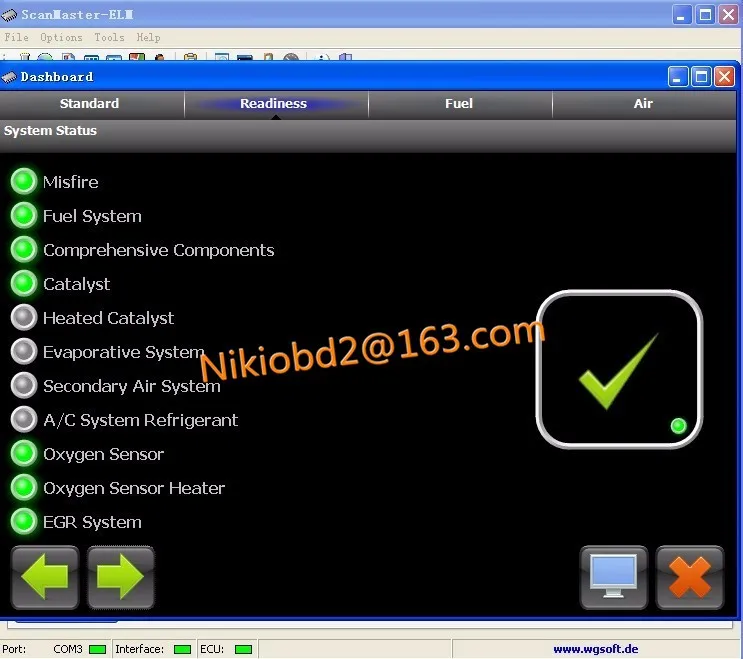The height and width of the screenshot is (659, 743).
Task: Click the Heated Catalyst gray status indicator
Action: click(24, 317)
